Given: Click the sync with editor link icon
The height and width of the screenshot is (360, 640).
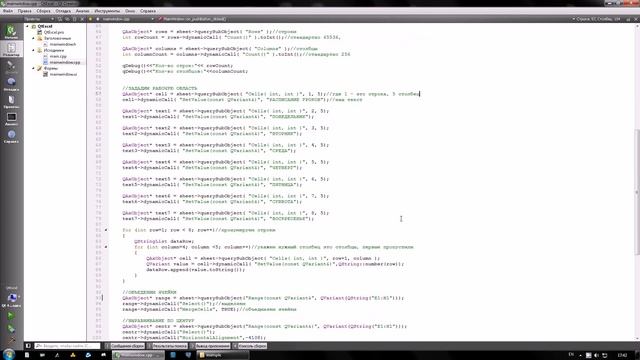Looking at the screenshot, I should [67, 19].
